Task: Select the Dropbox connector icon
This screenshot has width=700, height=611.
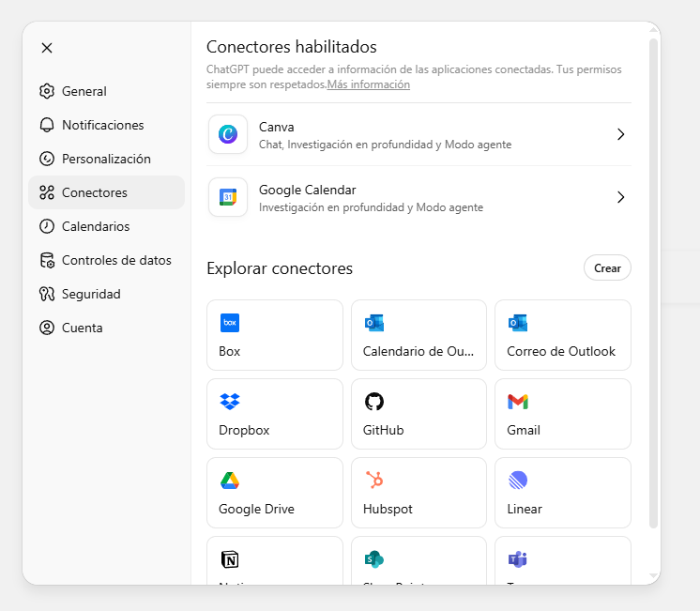Action: coord(230,402)
